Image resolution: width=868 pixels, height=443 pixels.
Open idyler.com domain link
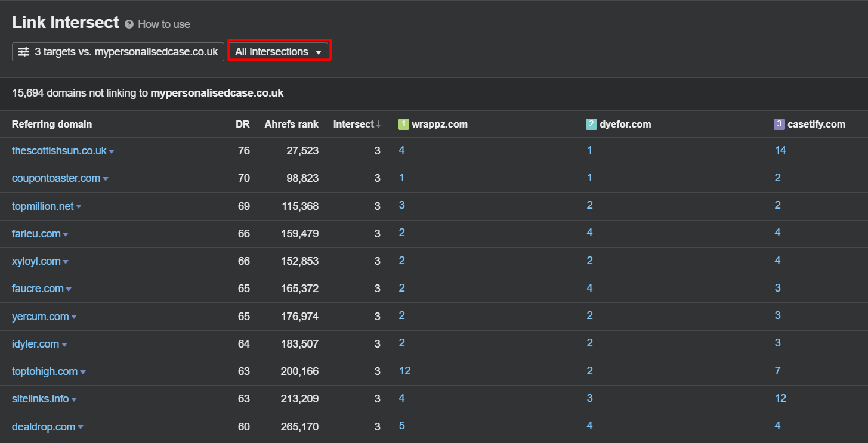click(x=36, y=344)
